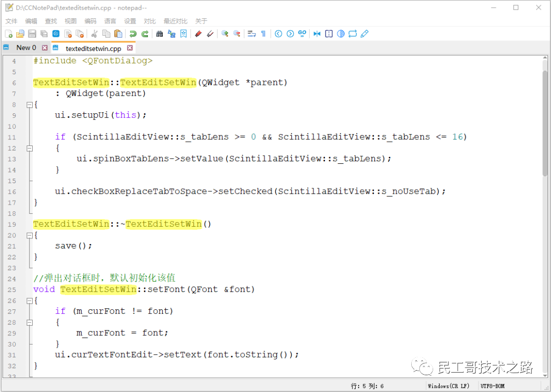Open Find with the binoculars icon
Viewport: 551px width, 392px height.
(x=160, y=34)
